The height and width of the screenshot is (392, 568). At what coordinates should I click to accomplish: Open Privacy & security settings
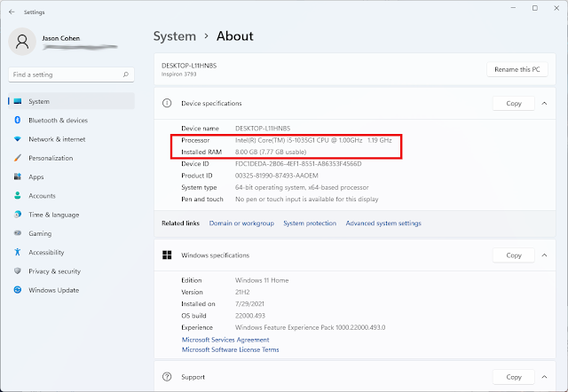71,270
